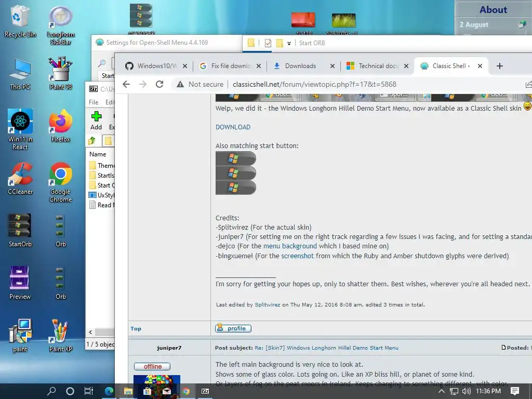This screenshot has height=399, width=532.
Task: Select the Read text file in 7-Zip
Action: [102, 205]
